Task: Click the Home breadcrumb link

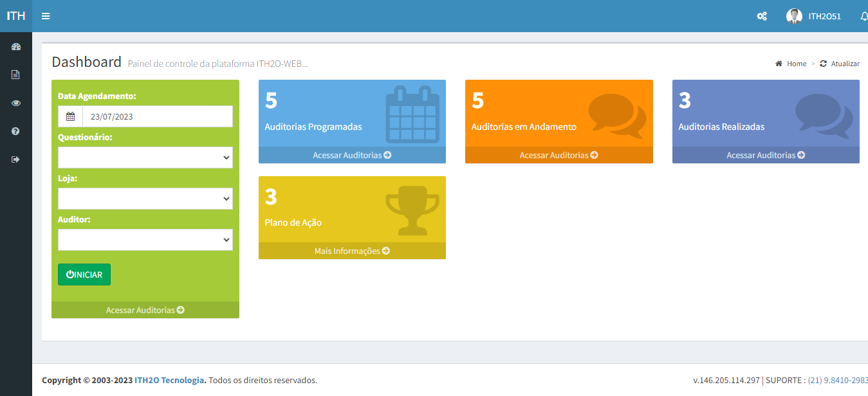Action: coord(795,64)
